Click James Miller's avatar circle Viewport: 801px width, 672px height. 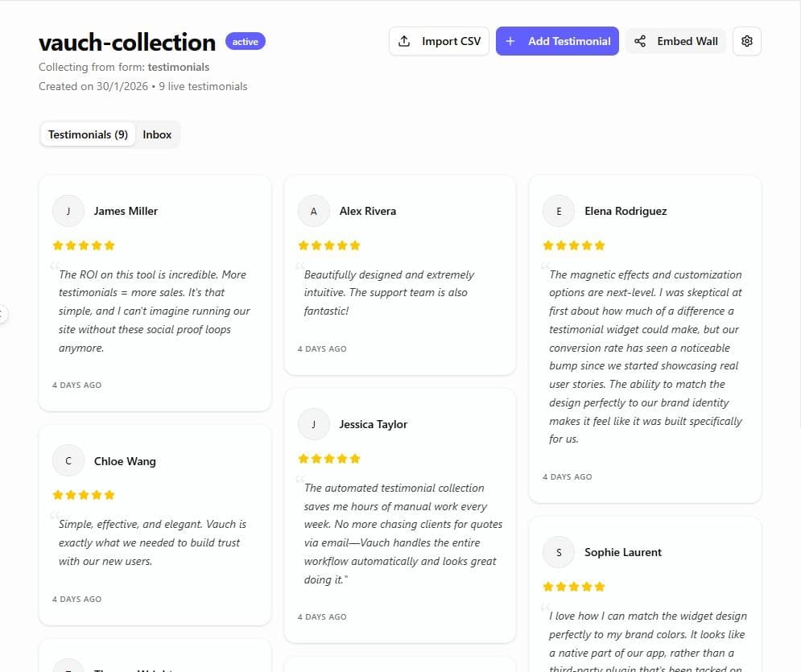(68, 211)
